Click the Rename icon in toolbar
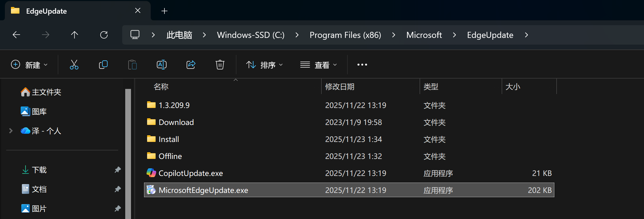 [161, 65]
